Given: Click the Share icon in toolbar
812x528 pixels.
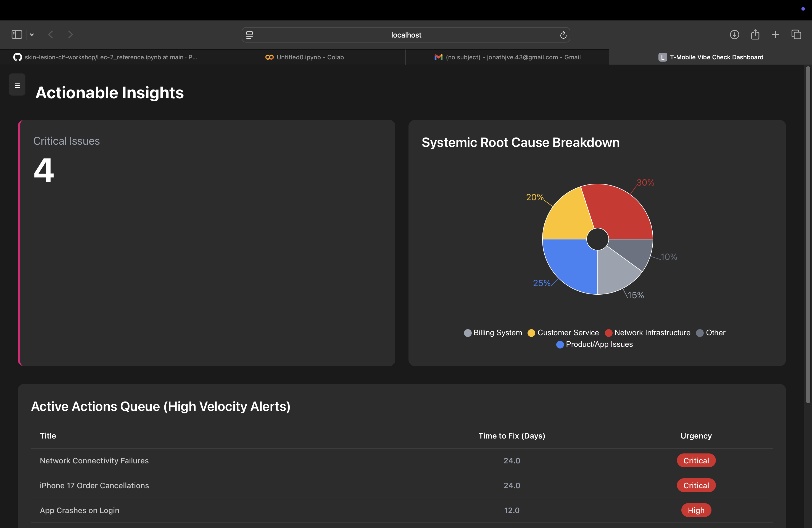Looking at the screenshot, I should pos(755,35).
